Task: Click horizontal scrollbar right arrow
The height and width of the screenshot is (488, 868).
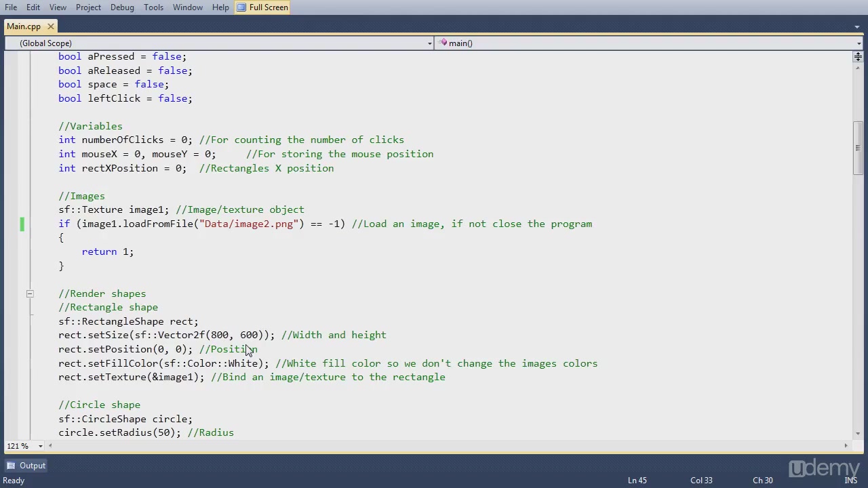Action: point(846,446)
